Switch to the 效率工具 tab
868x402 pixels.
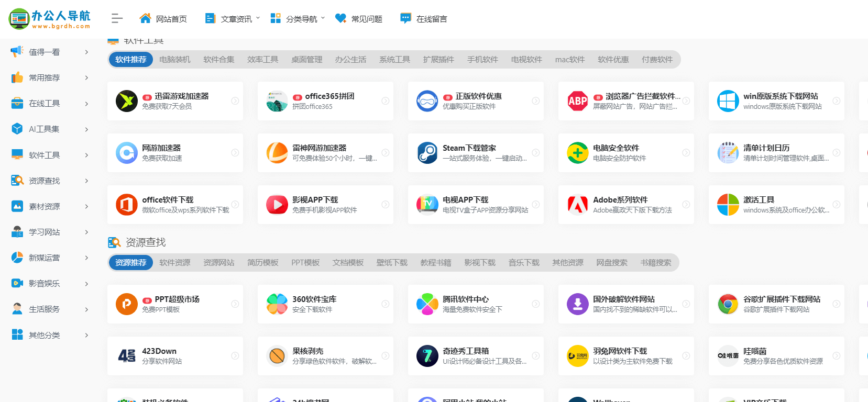pos(263,60)
